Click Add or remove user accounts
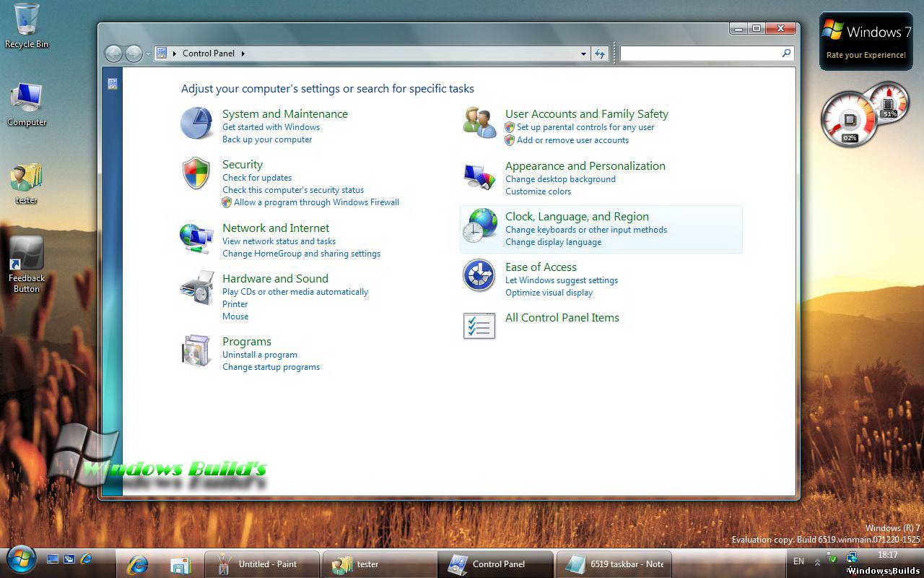Screen dimensions: 924x578 572,140
